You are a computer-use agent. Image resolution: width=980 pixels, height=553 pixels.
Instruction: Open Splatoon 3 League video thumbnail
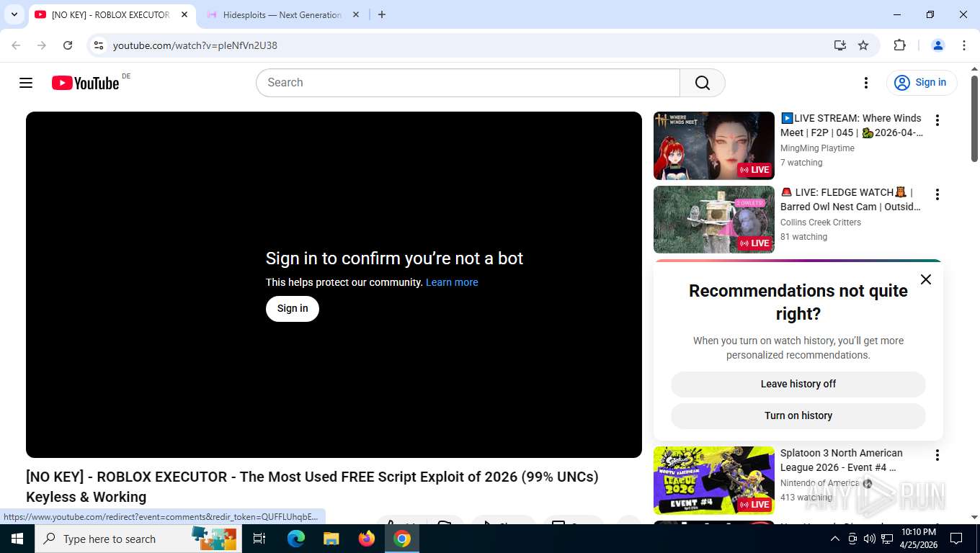point(714,480)
